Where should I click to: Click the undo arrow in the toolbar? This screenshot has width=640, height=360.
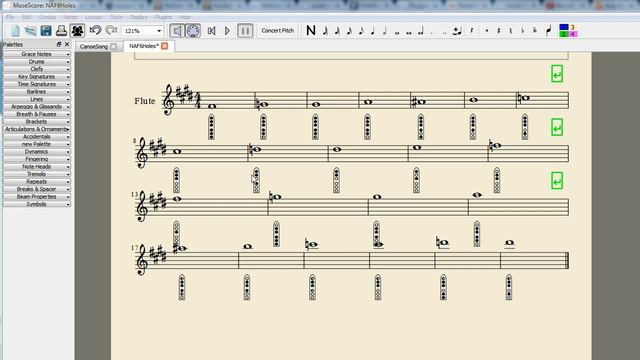pos(95,30)
